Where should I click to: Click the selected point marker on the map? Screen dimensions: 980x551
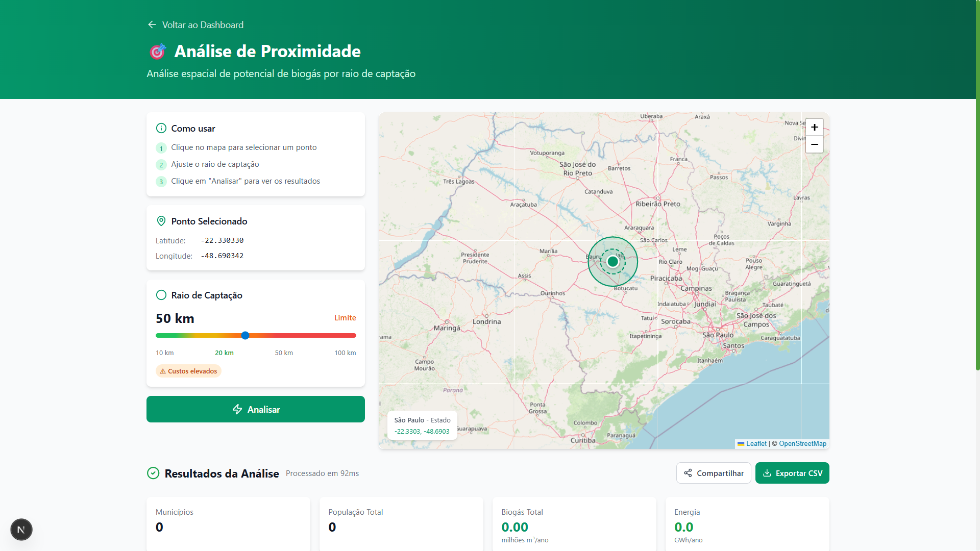point(613,261)
